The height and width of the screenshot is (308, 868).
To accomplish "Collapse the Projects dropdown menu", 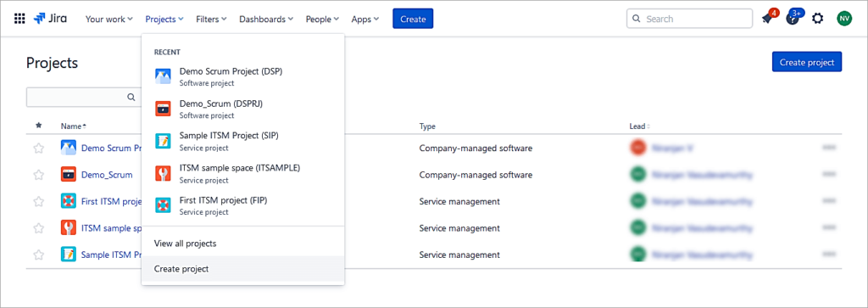I will click(164, 19).
